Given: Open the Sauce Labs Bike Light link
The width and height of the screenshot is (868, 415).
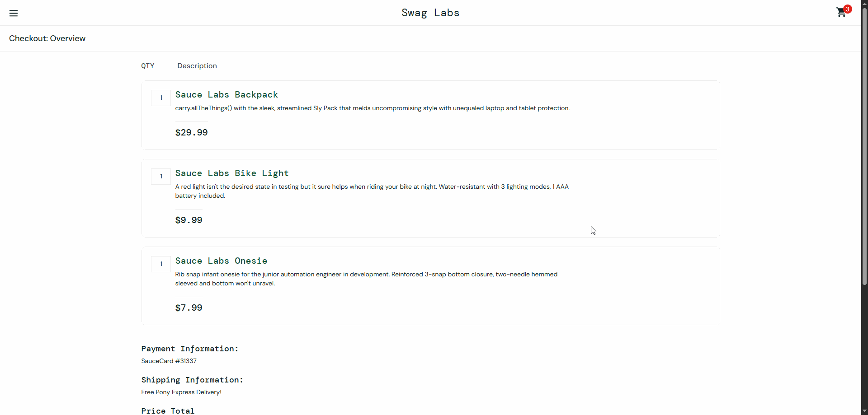Looking at the screenshot, I should [x=232, y=173].
